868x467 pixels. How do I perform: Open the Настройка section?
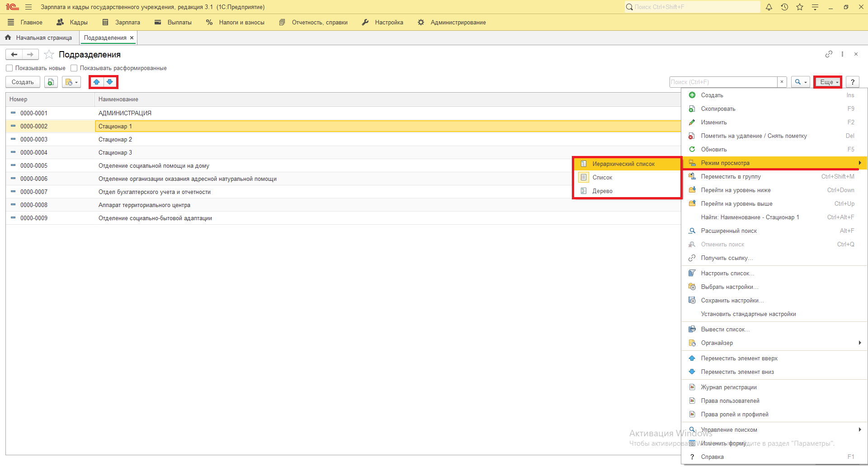pyautogui.click(x=382, y=23)
